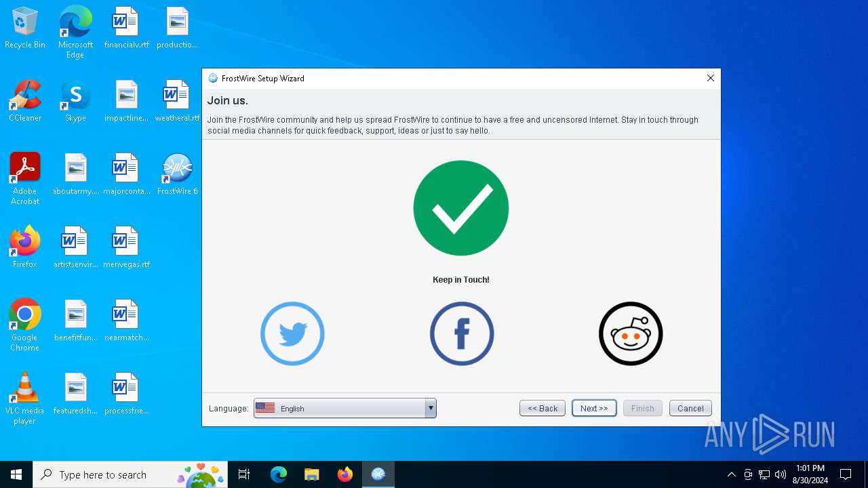Image resolution: width=868 pixels, height=488 pixels.
Task: Select FrostWire 6 desktop shortcut
Action: (x=177, y=174)
